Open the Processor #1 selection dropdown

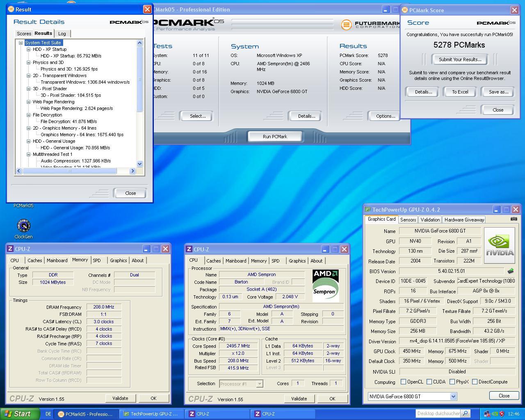260,384
